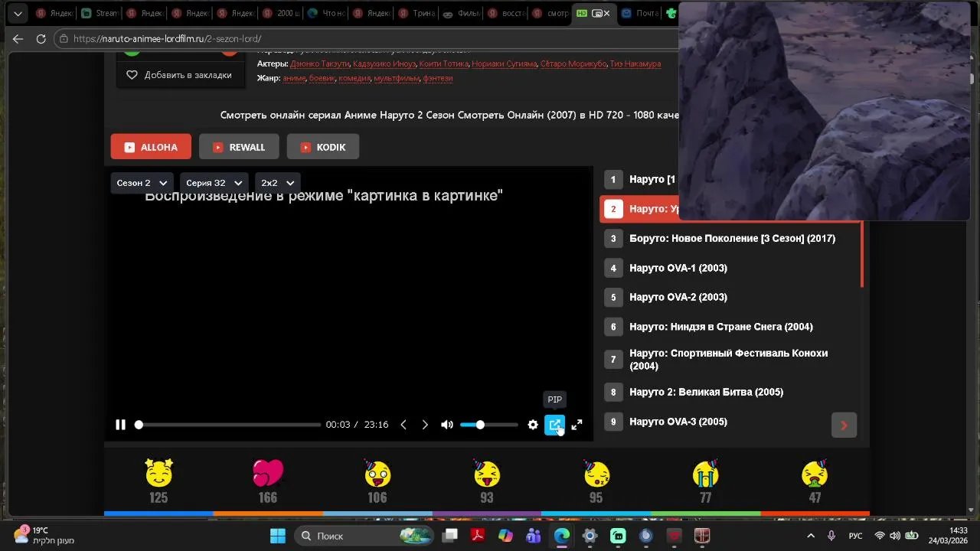Screen dimensions: 980x551
Task: Select Наруто: Спортивный Фестиваль Конохи (2004)
Action: pyautogui.click(x=731, y=360)
